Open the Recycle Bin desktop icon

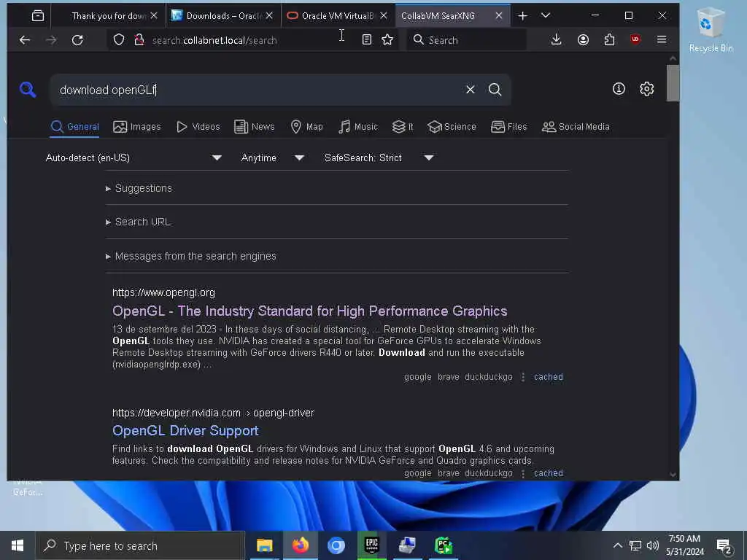(711, 29)
